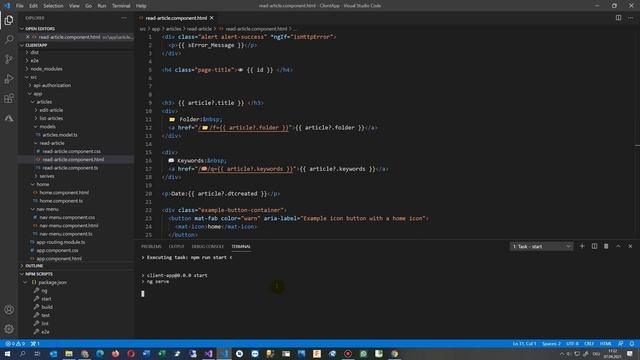640x360 pixels.
Task: Click the terminal input cursor area
Action: click(142, 293)
